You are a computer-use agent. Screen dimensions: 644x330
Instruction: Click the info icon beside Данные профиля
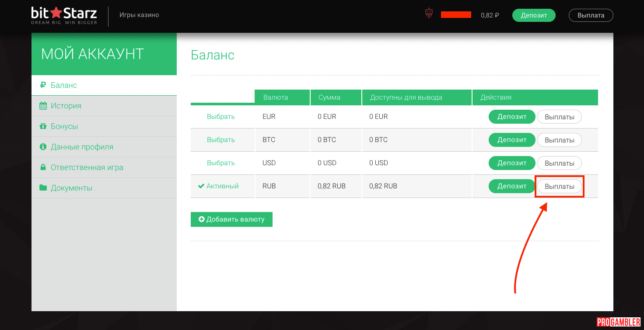[x=43, y=147]
